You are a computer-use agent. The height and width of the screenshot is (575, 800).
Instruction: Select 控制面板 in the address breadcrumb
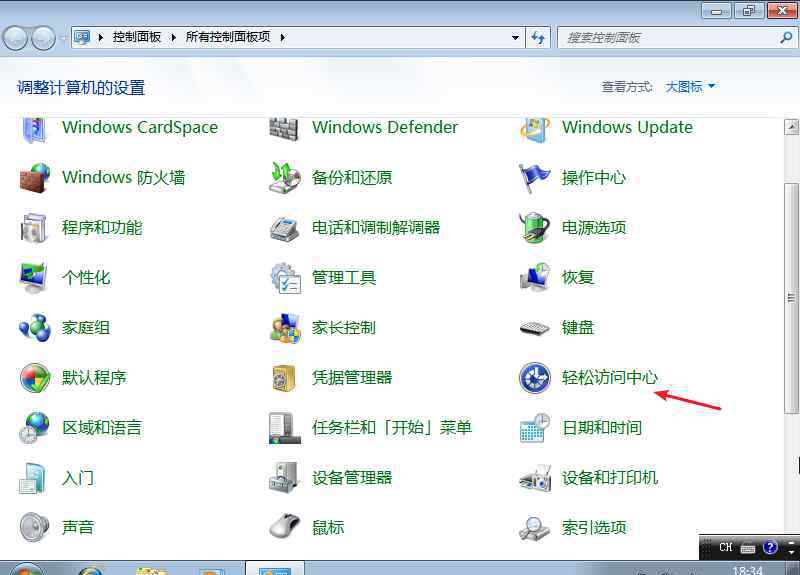click(137, 37)
